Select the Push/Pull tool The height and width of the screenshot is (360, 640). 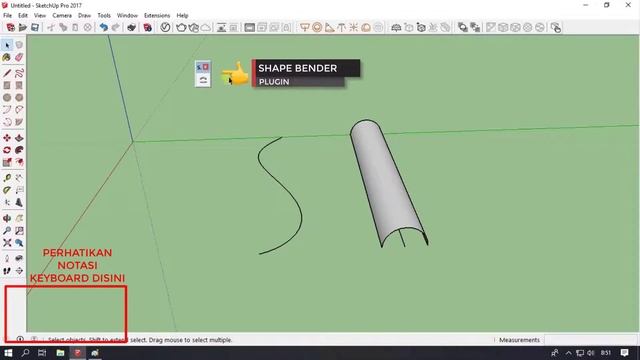[x=19, y=138]
